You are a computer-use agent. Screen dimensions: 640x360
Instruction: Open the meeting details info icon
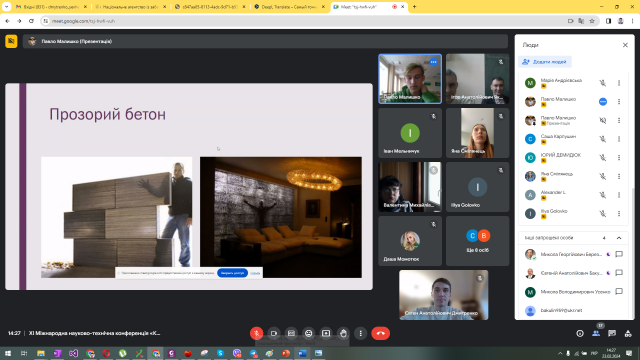point(580,333)
